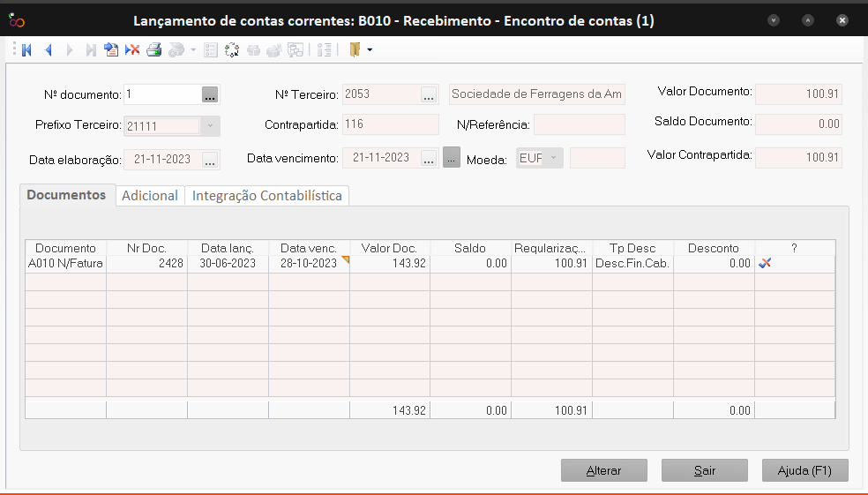868x495 pixels.
Task: Click the Valor Contrapartida field
Action: (799, 157)
